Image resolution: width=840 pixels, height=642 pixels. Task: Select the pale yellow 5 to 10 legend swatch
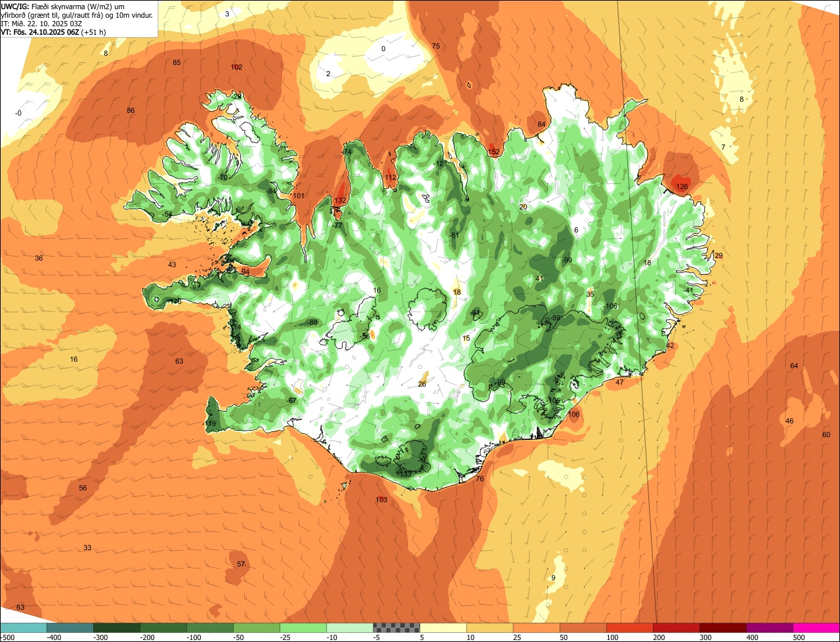coord(443,628)
